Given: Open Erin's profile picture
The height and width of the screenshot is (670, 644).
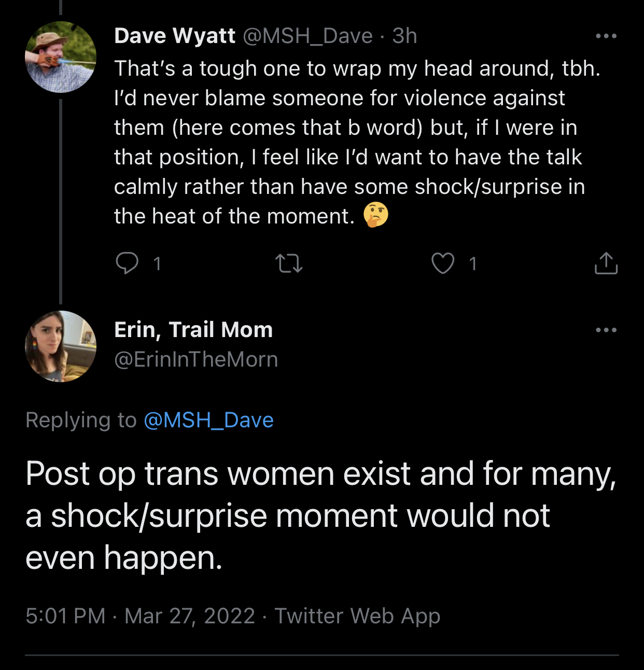Looking at the screenshot, I should tap(61, 346).
